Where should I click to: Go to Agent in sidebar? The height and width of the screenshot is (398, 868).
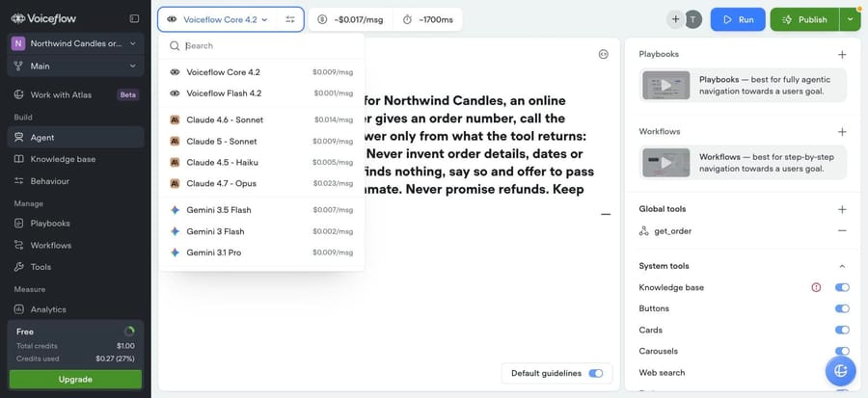(75, 137)
